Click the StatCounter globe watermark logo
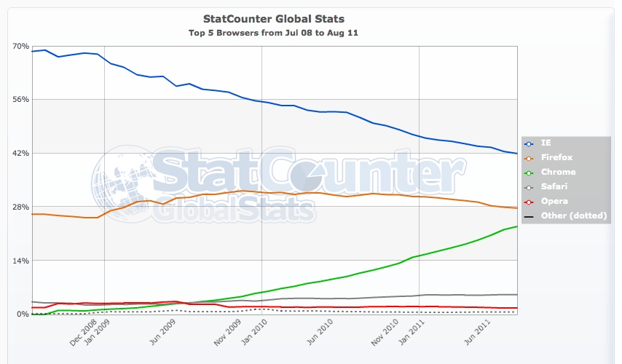The width and height of the screenshot is (622, 364). pyautogui.click(x=120, y=181)
